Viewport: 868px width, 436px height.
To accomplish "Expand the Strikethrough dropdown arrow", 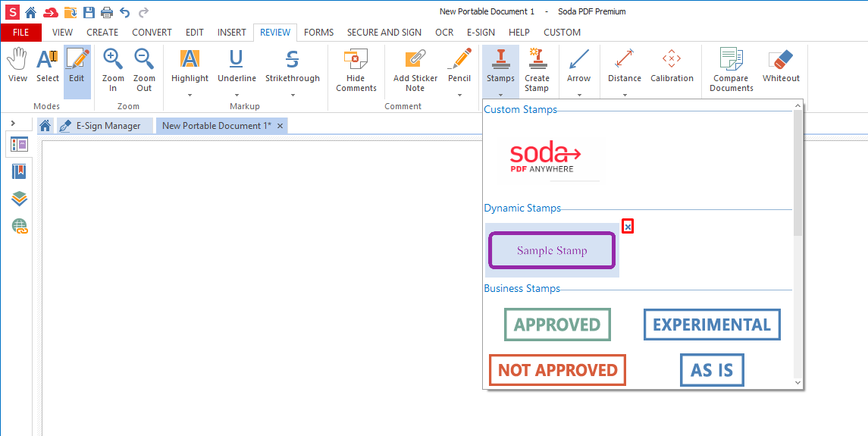I will (293, 96).
